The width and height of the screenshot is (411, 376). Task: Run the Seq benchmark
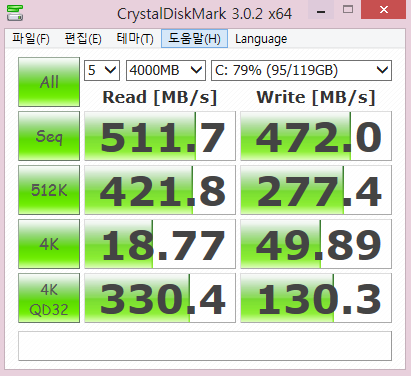[49, 136]
